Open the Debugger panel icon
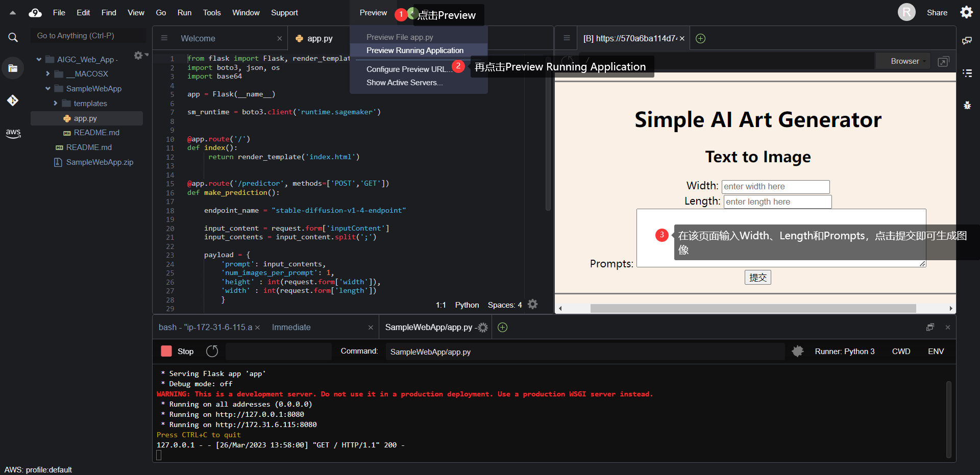Screen dimensions: 980x475 [967, 105]
